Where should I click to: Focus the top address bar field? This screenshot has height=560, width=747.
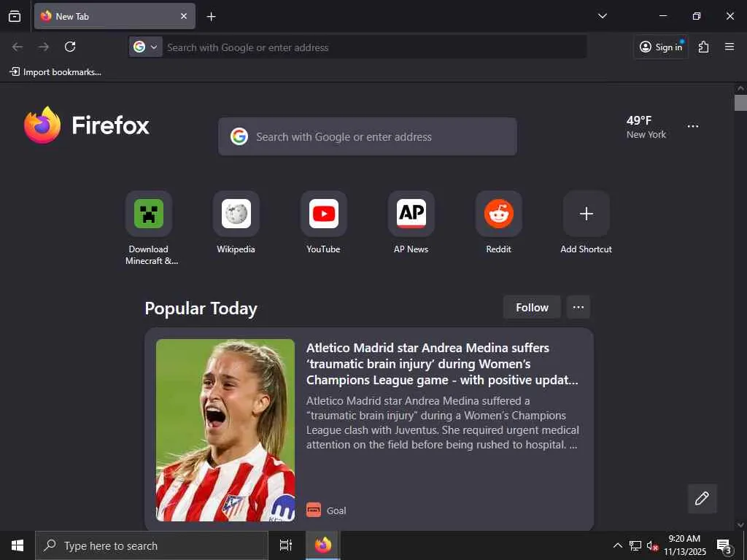[x=357, y=47]
